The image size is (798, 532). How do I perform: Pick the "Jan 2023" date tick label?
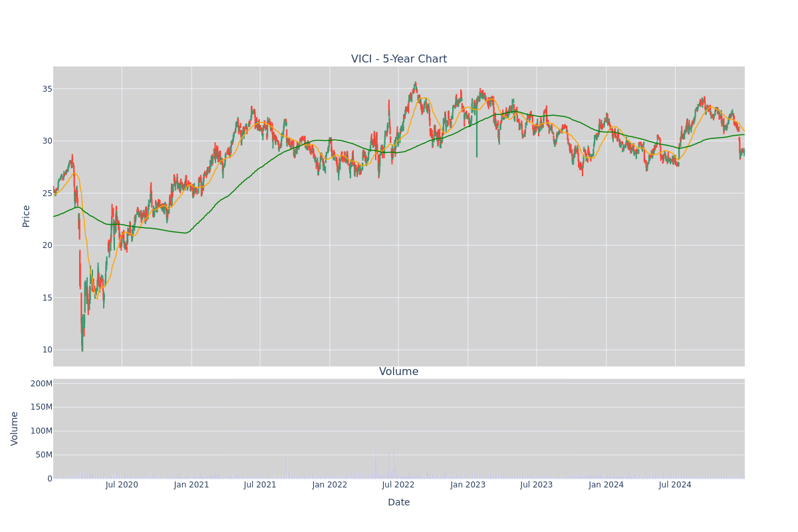(x=468, y=485)
